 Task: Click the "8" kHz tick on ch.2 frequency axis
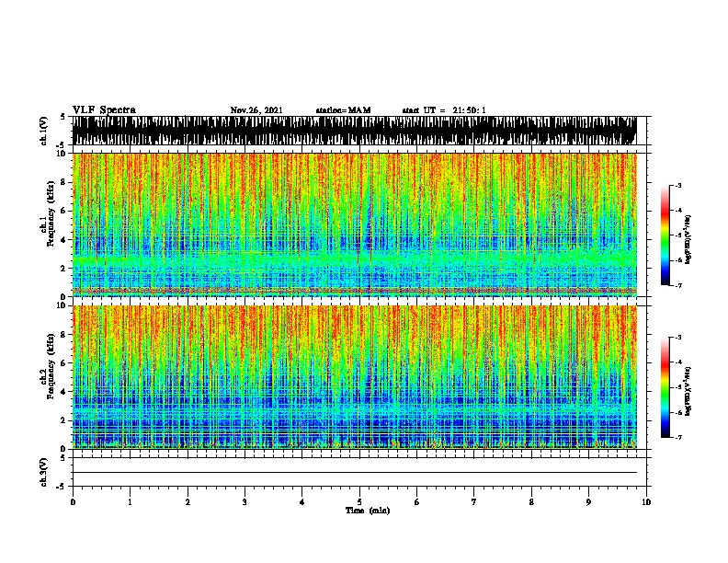[x=65, y=335]
